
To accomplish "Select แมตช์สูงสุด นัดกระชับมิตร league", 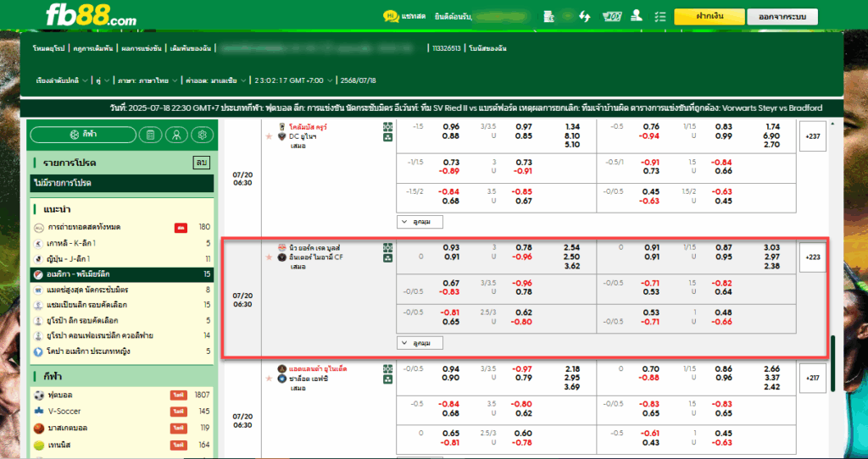I will [122, 290].
